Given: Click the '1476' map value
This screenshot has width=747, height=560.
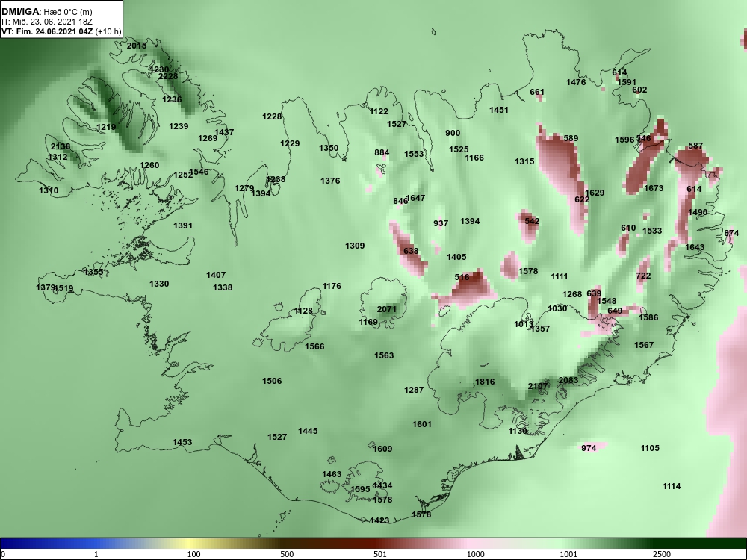Looking at the screenshot, I should [576, 82].
